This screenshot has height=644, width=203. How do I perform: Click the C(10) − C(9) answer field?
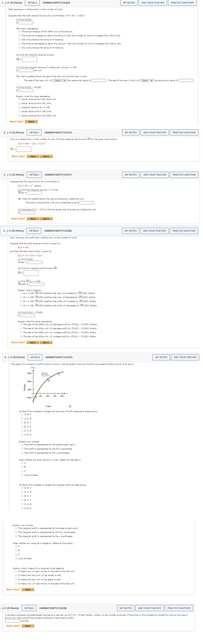point(28,213)
